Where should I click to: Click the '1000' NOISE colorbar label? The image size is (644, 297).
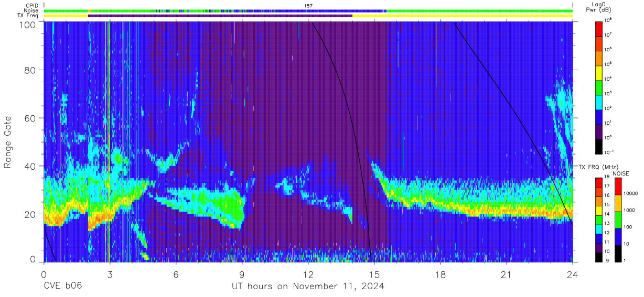tap(629, 210)
